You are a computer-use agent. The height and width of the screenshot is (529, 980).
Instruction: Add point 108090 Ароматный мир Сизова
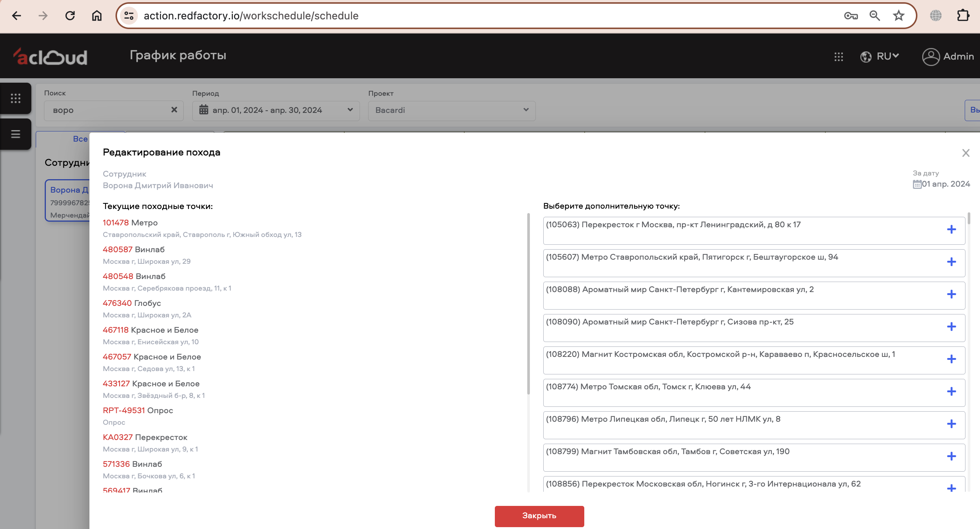[x=951, y=326]
